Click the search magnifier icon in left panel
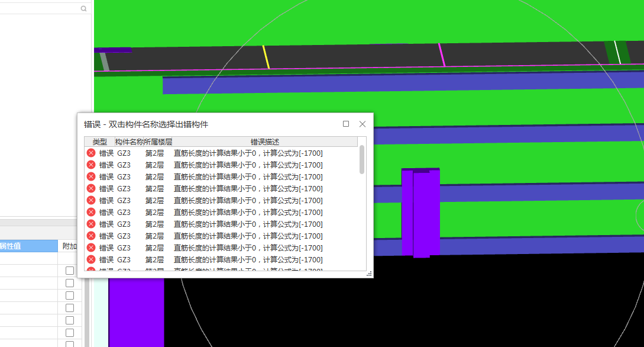The width and height of the screenshot is (644, 347). tap(84, 9)
